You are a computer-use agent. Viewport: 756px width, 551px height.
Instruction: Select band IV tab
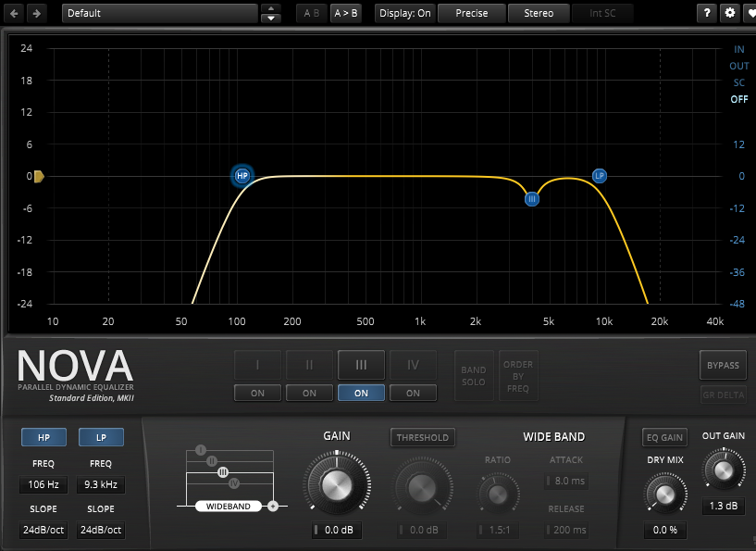tap(414, 365)
